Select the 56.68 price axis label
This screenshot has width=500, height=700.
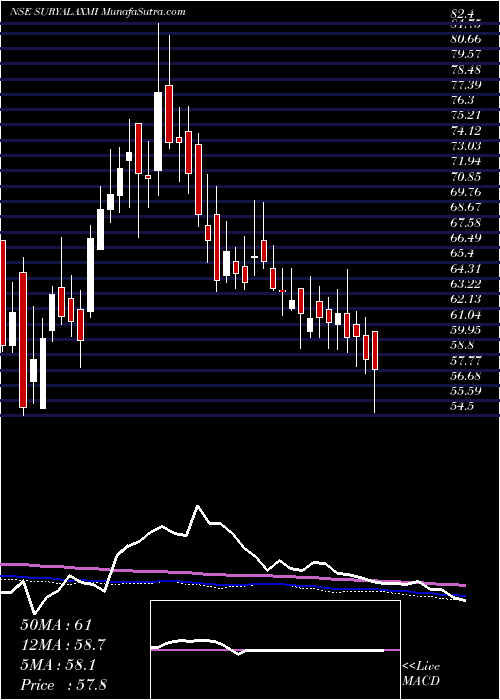(x=466, y=375)
